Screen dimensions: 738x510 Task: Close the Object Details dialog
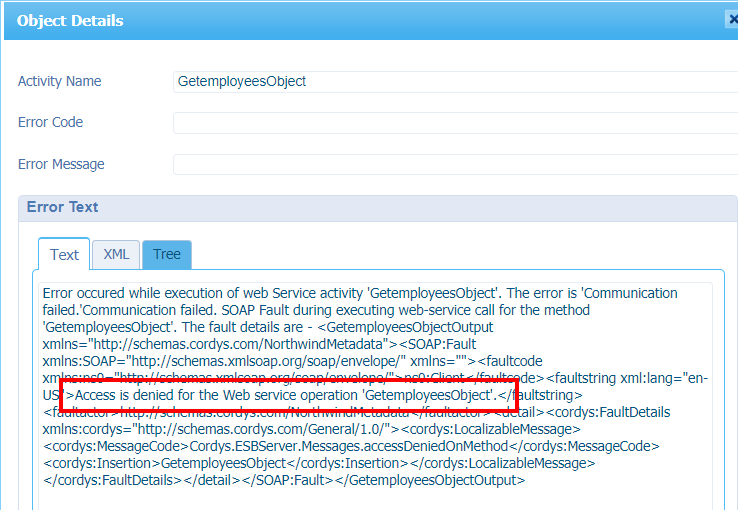click(x=731, y=19)
